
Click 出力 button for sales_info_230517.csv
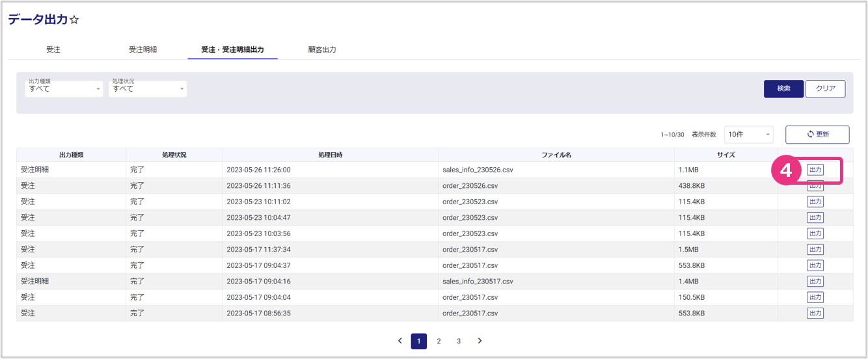point(815,282)
